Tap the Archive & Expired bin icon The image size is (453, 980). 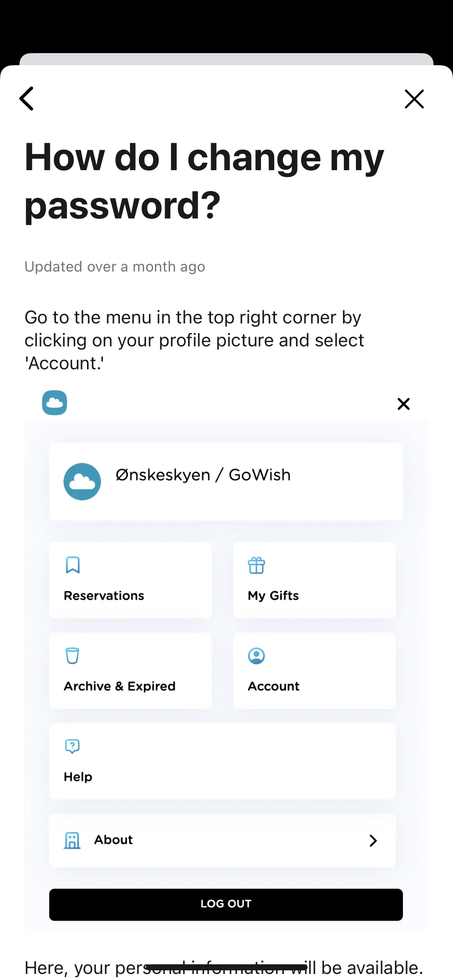[x=72, y=656]
